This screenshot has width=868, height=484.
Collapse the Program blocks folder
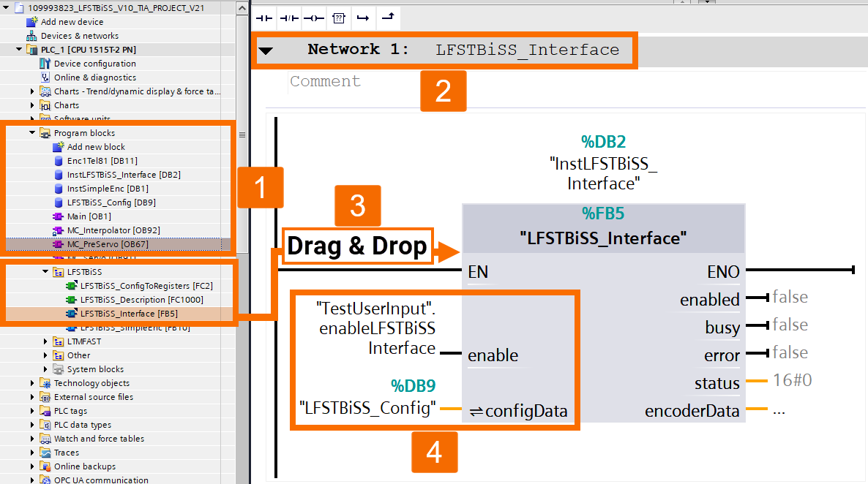click(x=32, y=133)
